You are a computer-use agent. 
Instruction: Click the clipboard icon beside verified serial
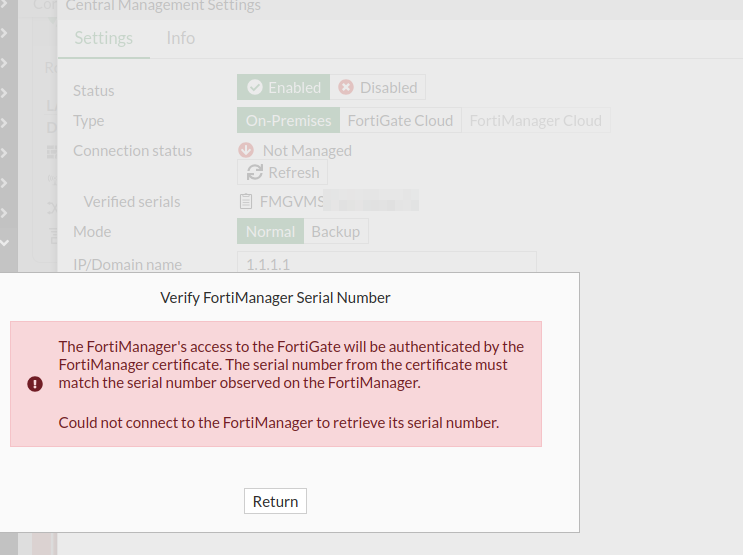tap(245, 201)
